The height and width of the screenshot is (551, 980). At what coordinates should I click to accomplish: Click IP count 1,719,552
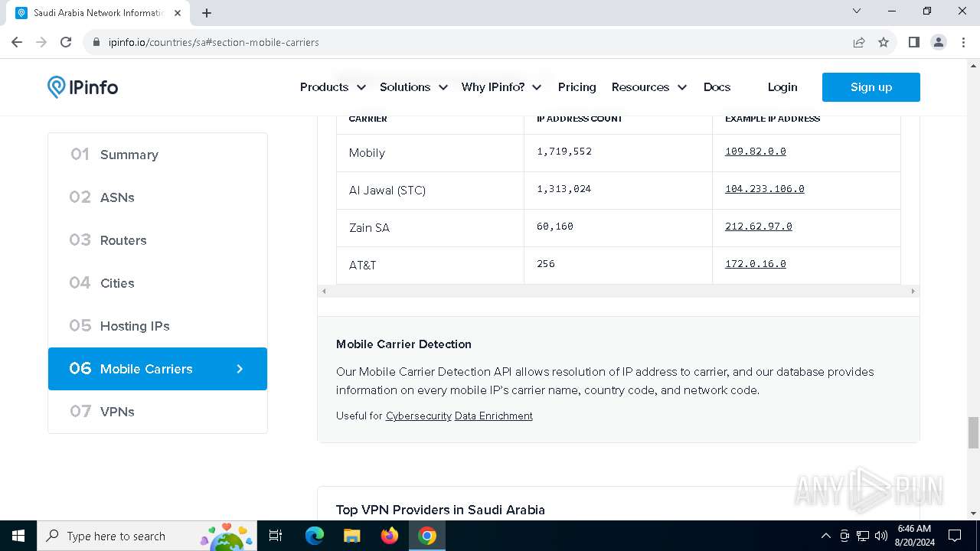(x=564, y=152)
